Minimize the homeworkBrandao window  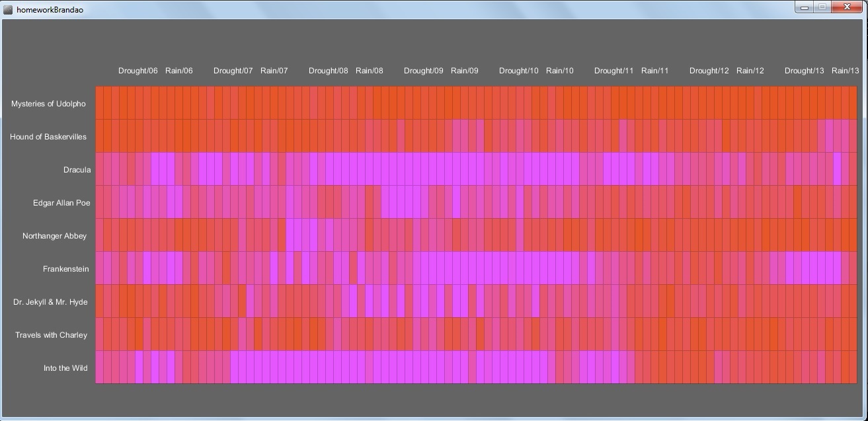[x=805, y=7]
